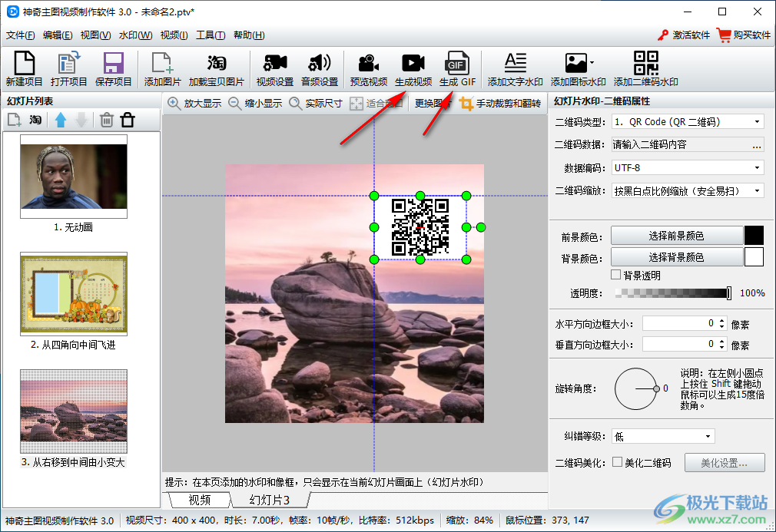Zoom in with 放大显示
Image resolution: width=776 pixels, height=532 pixels.
click(194, 104)
